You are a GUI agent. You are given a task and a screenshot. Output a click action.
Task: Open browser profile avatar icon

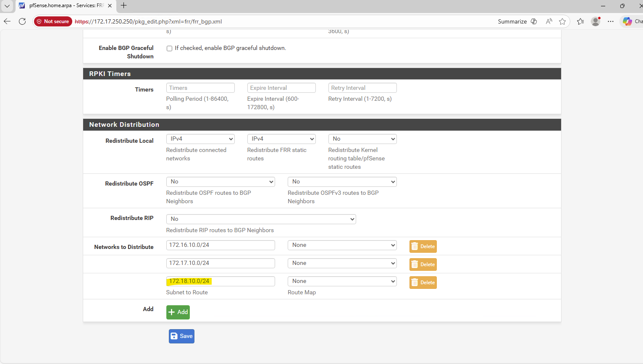(x=595, y=21)
